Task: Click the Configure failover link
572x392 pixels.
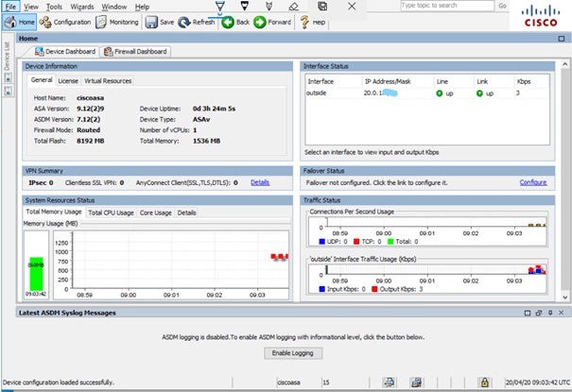Action: click(x=532, y=181)
